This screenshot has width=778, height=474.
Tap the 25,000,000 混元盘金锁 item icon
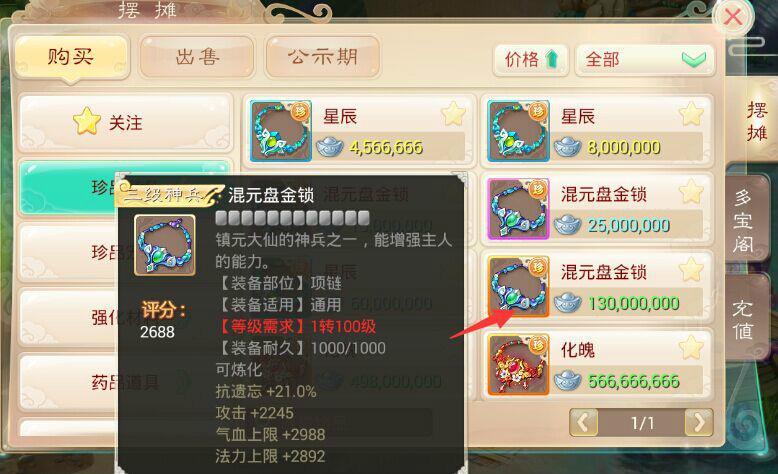pos(519,209)
